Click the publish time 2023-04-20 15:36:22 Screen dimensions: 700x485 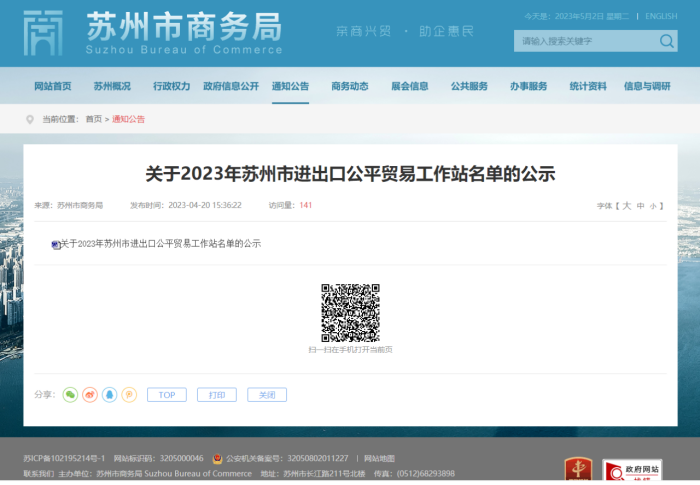click(x=205, y=205)
